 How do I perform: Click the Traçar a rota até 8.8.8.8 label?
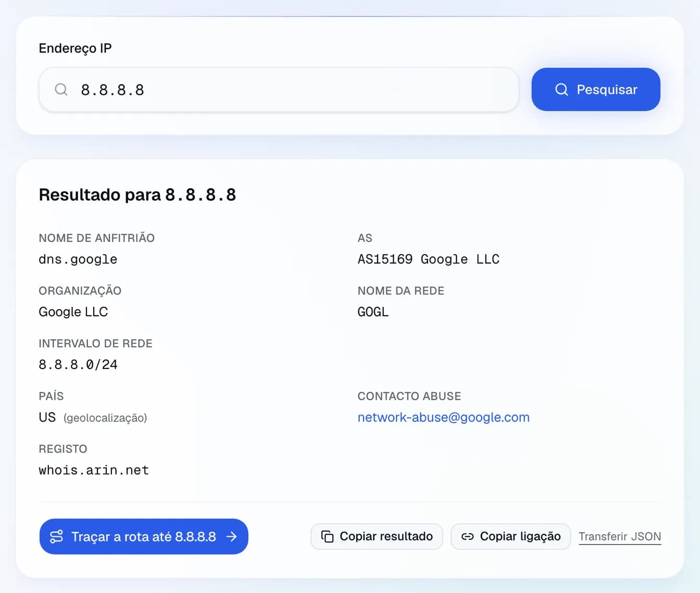click(x=144, y=537)
